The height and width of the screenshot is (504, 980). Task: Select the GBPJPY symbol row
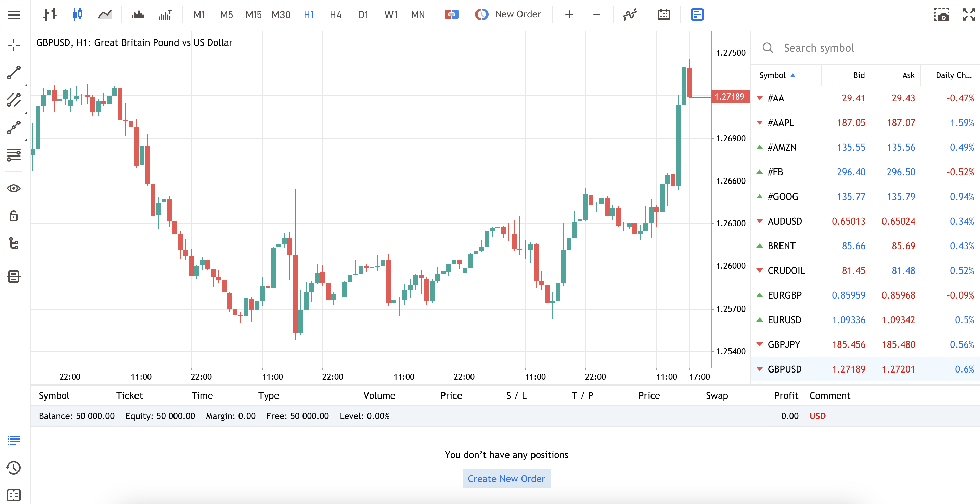point(865,344)
